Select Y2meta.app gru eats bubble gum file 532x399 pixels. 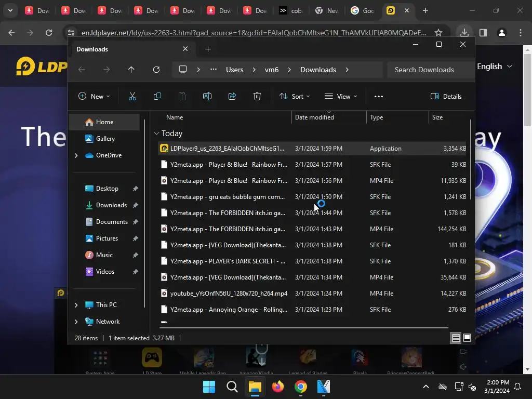pyautogui.click(x=312, y=197)
